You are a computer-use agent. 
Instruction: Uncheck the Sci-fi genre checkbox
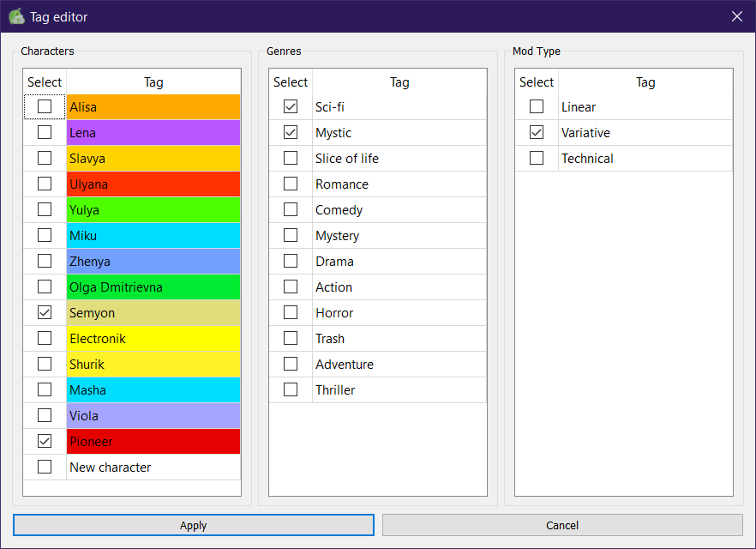(291, 106)
